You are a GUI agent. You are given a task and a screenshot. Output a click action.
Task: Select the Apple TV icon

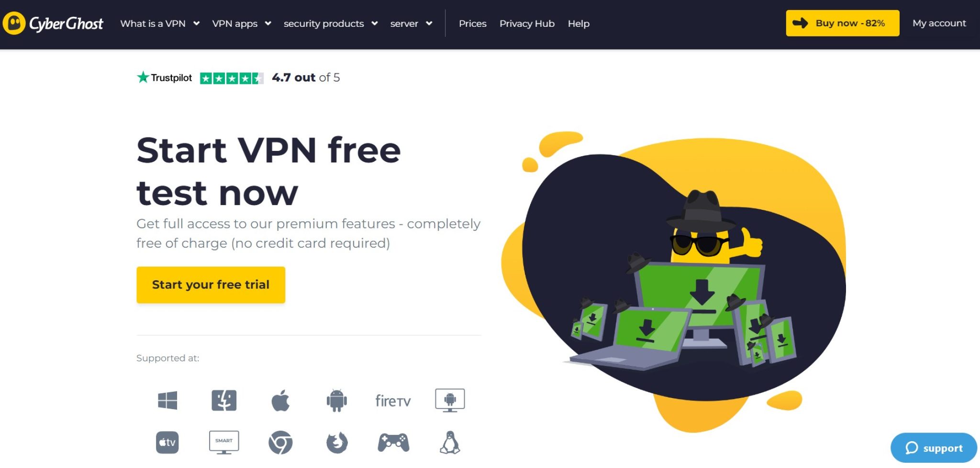click(167, 443)
